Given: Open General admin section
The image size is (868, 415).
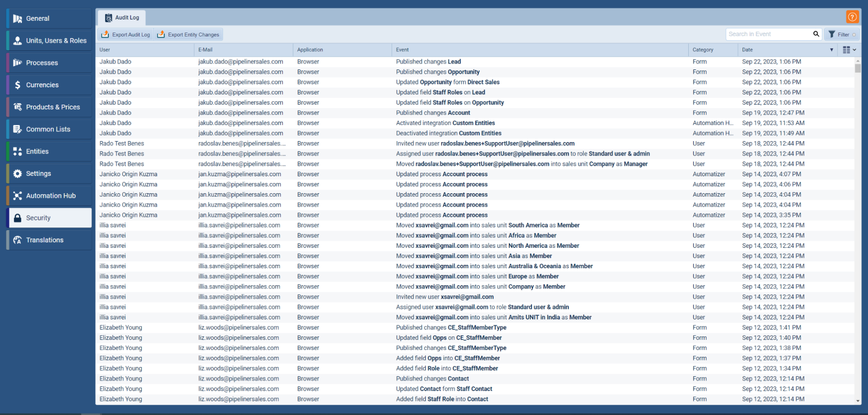Looking at the screenshot, I should [49, 19].
